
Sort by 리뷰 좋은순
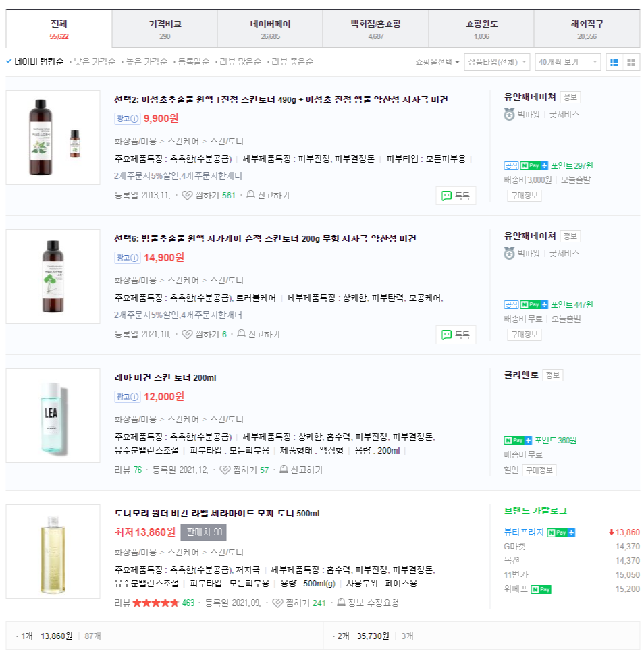point(292,62)
